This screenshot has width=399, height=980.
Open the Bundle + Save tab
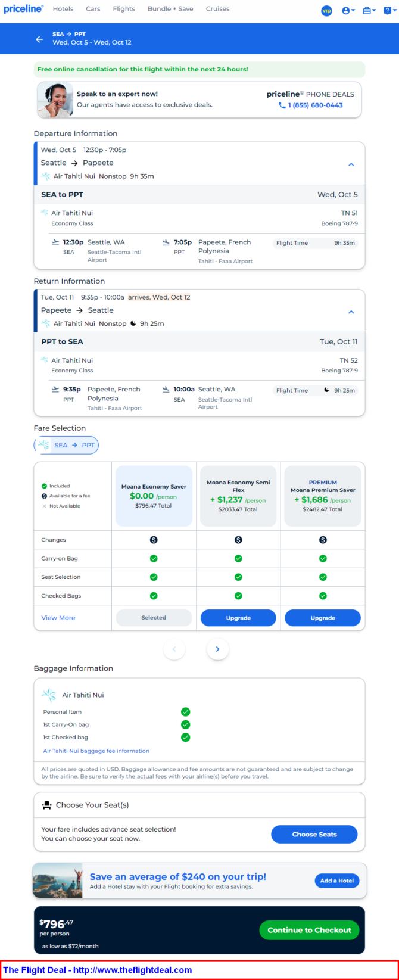170,9
